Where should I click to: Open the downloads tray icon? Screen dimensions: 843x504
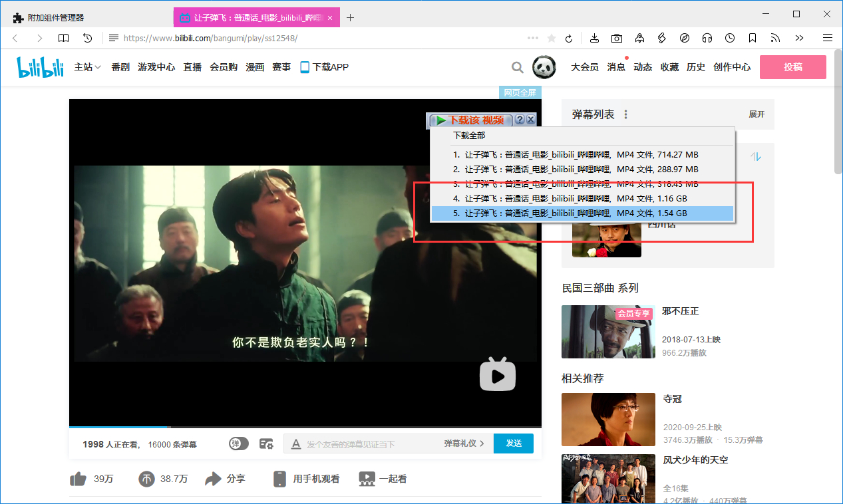(x=595, y=38)
